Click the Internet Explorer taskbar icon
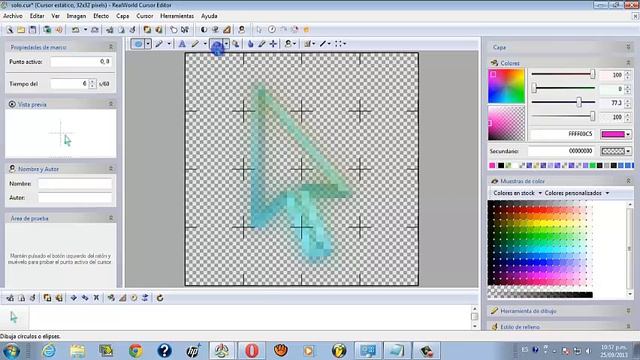This screenshot has height=360, width=640. tap(49, 351)
